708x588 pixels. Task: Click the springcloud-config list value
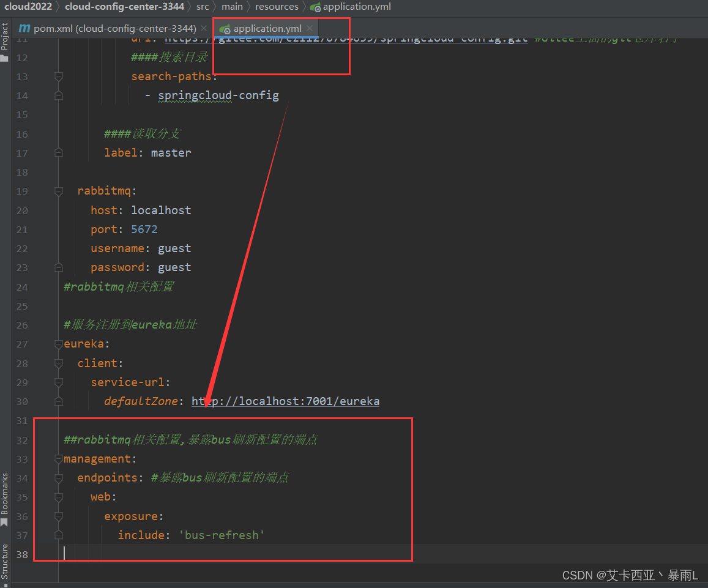coord(218,95)
